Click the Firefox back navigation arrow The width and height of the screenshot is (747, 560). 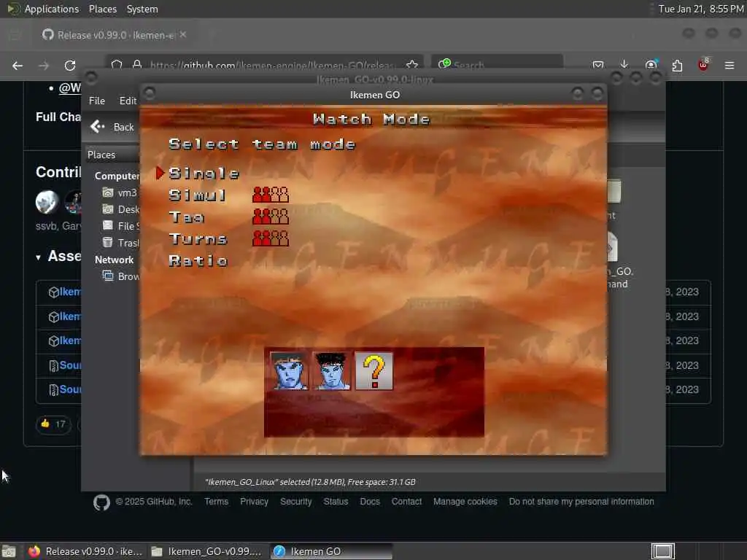tap(18, 66)
